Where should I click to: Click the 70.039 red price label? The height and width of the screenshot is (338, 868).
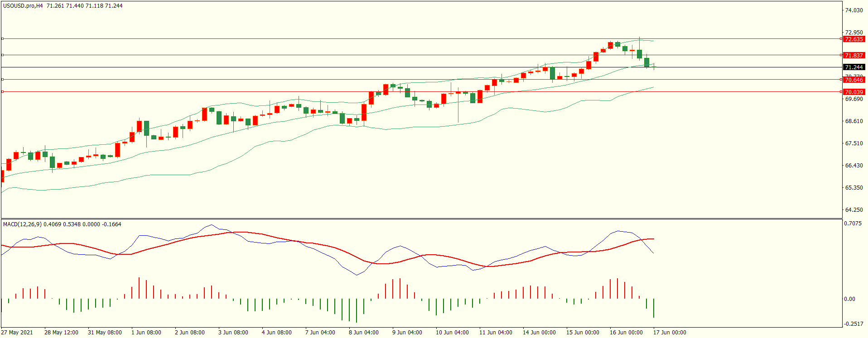pos(854,92)
